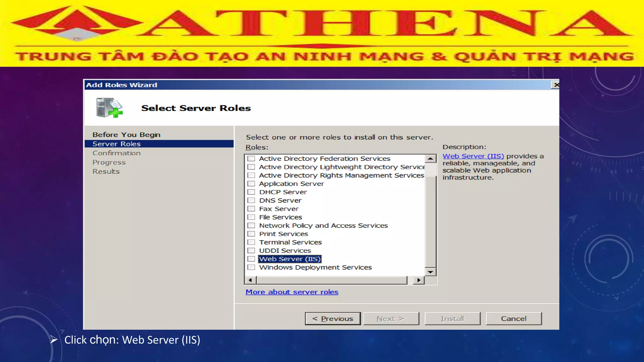Click the Network Policy and Access Services label
644x362 pixels.
(x=323, y=226)
